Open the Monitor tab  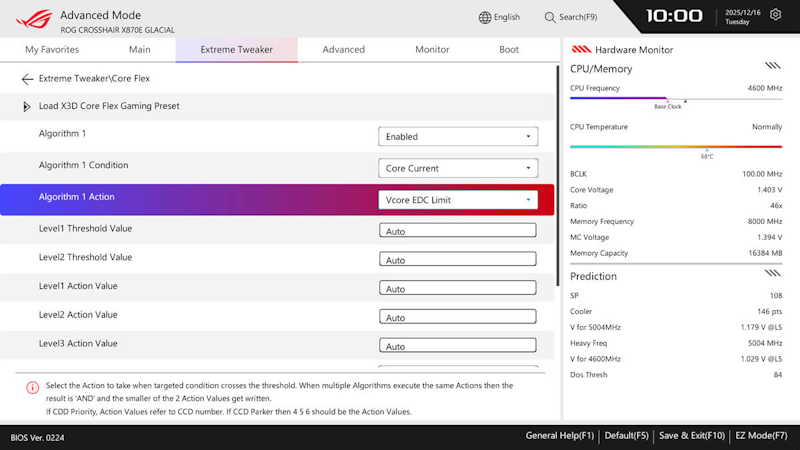tap(432, 49)
